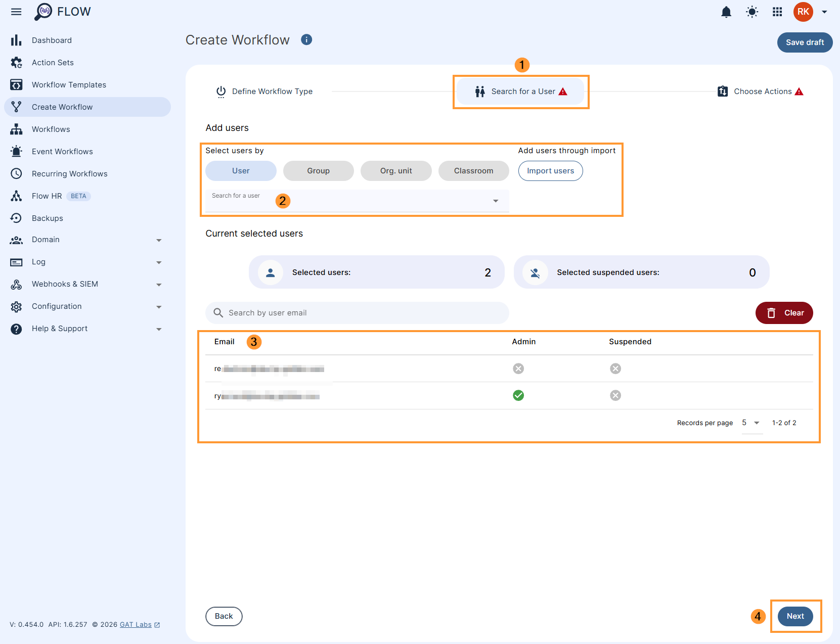Screen dimensions: 840x644
Task: Expand the Configuration menu arrow
Action: point(159,307)
